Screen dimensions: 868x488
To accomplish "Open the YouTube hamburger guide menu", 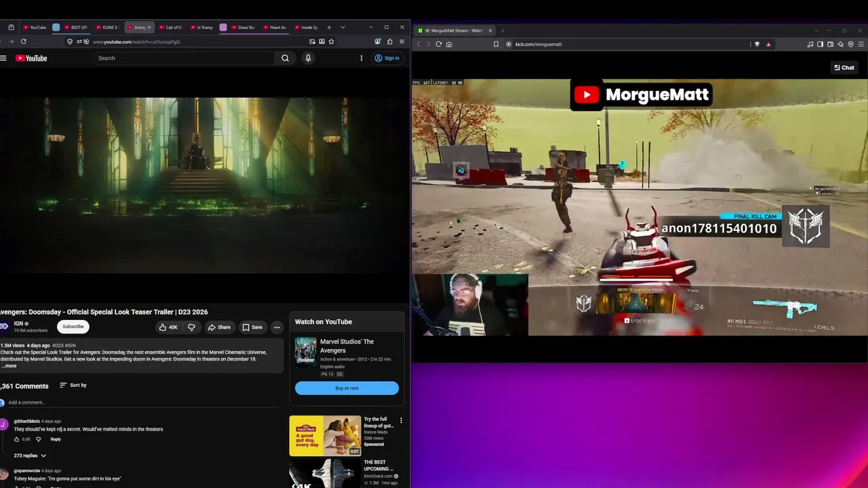I will [x=3, y=58].
